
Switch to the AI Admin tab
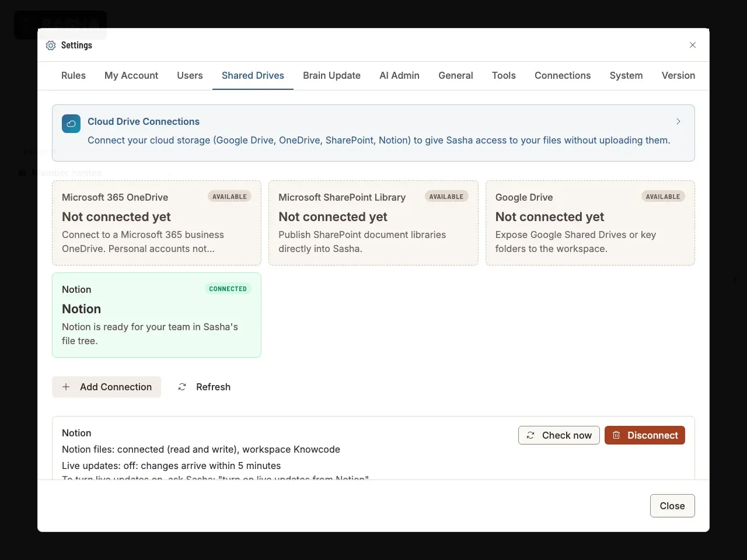(x=399, y=75)
